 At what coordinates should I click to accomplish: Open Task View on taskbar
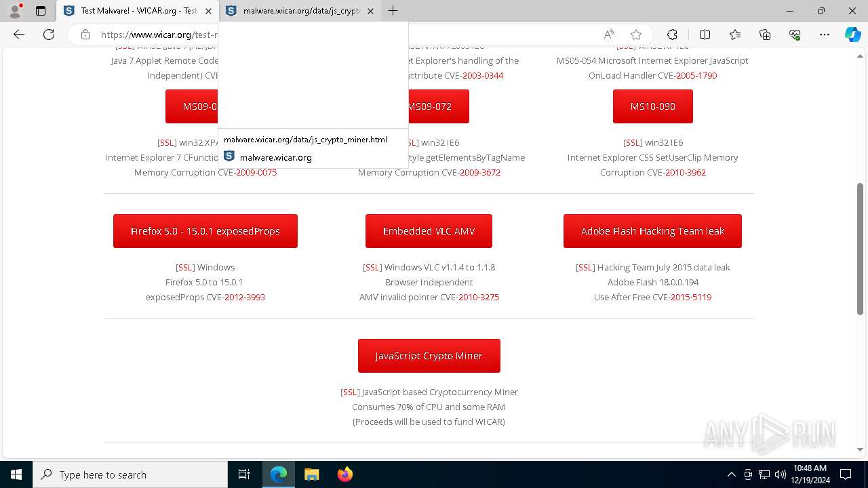(x=244, y=474)
